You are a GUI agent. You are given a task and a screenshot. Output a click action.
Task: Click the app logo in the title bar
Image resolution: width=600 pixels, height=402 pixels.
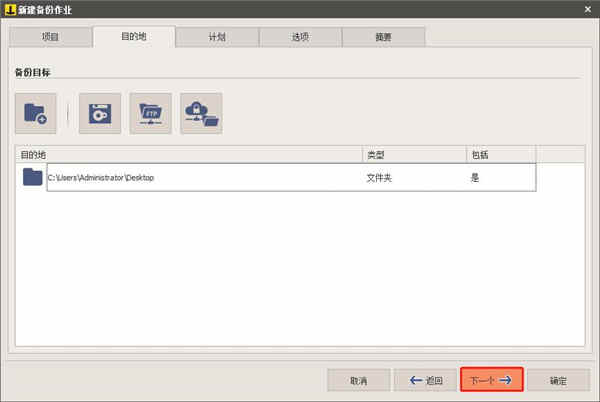coord(10,9)
